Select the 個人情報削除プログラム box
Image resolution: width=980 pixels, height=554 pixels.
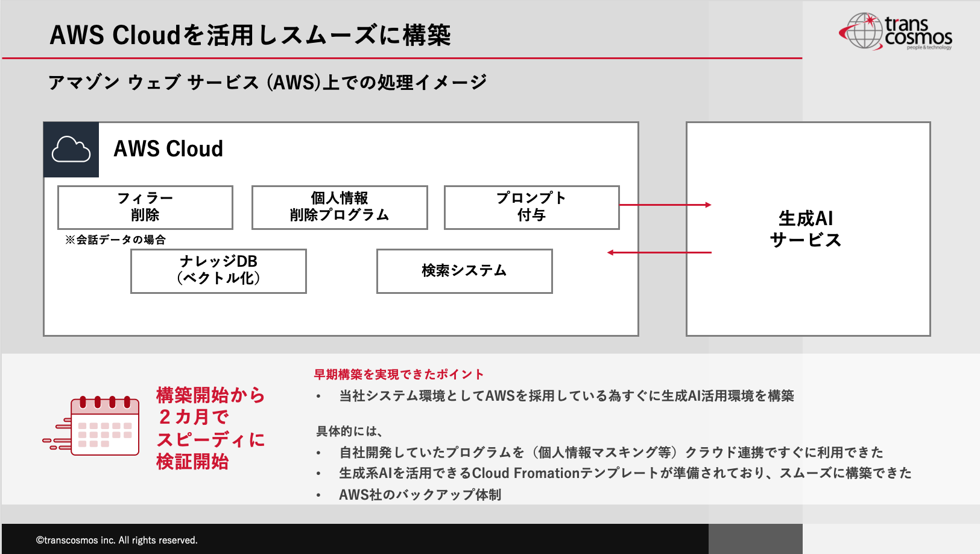(340, 207)
